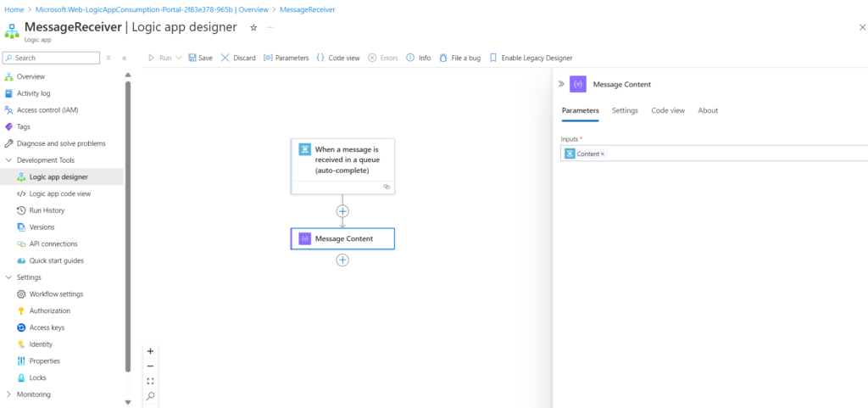Click Enable Legacy Designer
The height and width of the screenshot is (408, 868).
531,58
